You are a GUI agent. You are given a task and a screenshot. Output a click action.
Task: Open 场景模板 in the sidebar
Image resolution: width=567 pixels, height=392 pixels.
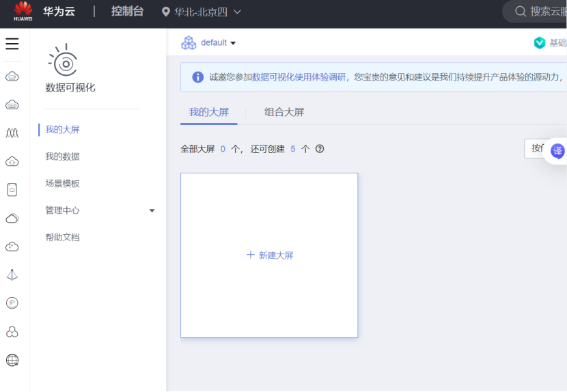[x=62, y=184]
